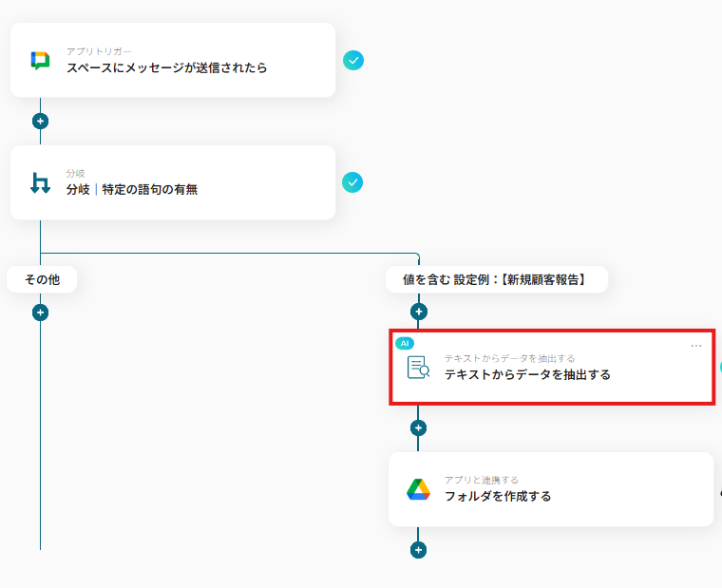This screenshot has height=588, width=722.
Task: Click the Google Chat icon in the trigger card
Action: point(40,61)
